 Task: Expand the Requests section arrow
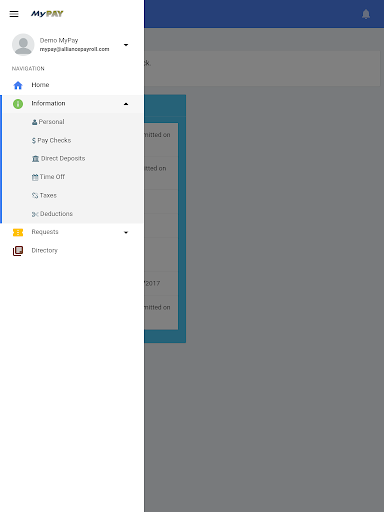[x=126, y=232]
